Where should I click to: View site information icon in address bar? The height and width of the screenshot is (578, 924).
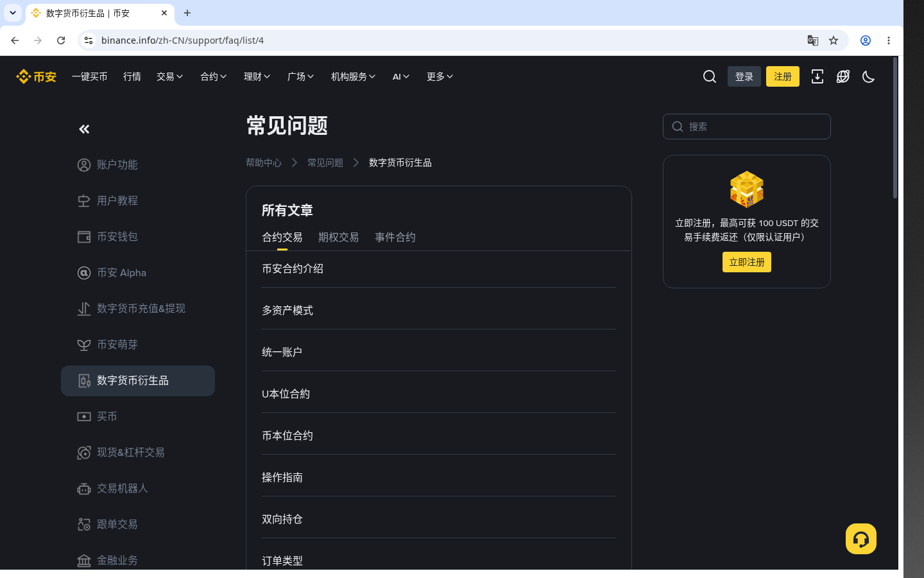(x=89, y=40)
